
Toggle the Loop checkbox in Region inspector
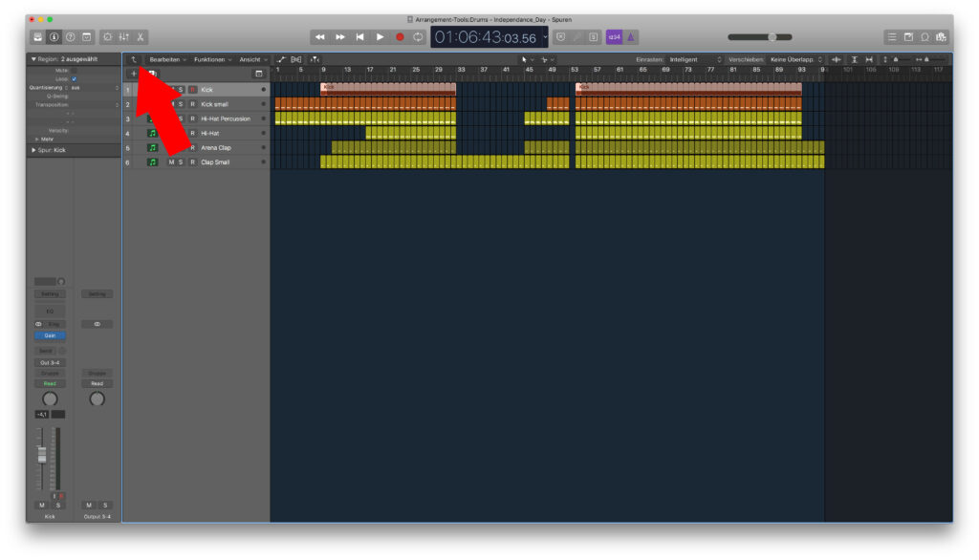[x=75, y=78]
